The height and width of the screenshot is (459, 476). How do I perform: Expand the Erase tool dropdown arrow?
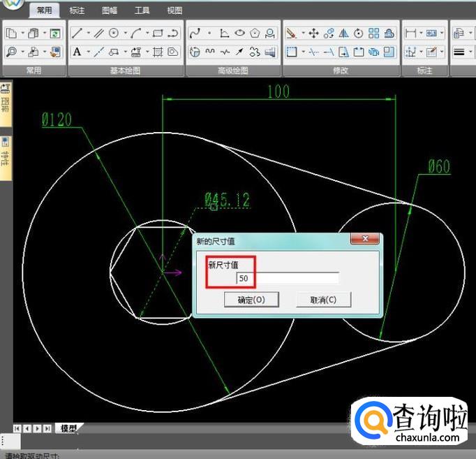tap(303, 33)
